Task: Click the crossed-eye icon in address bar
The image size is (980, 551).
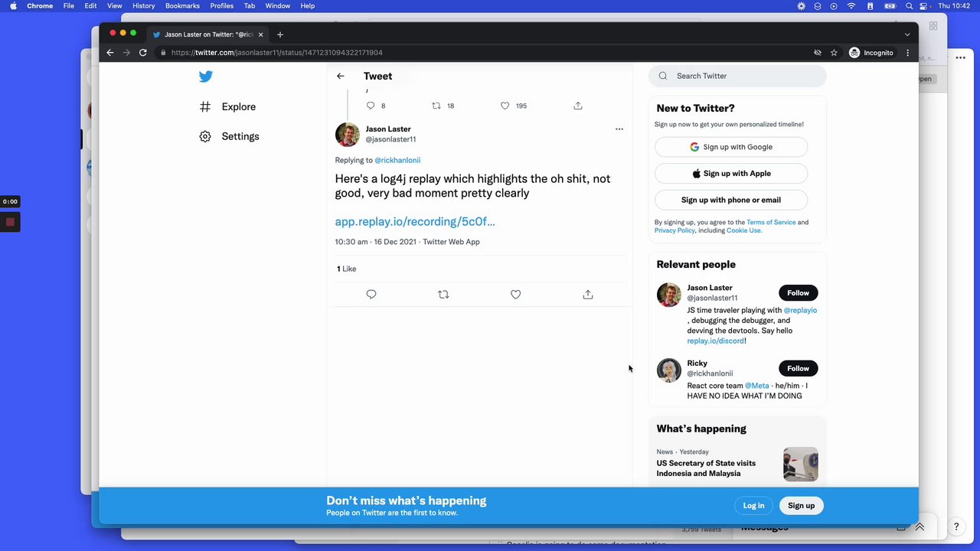Action: pos(818,53)
